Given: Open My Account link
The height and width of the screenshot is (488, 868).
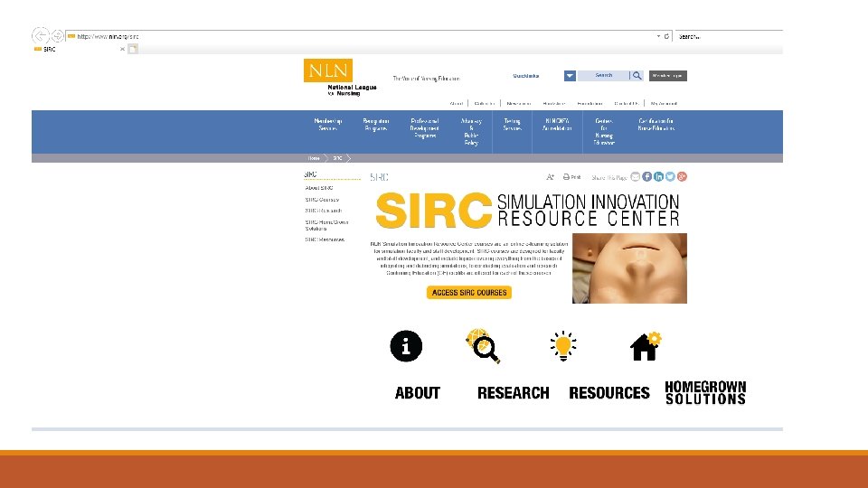Looking at the screenshot, I should tap(664, 103).
